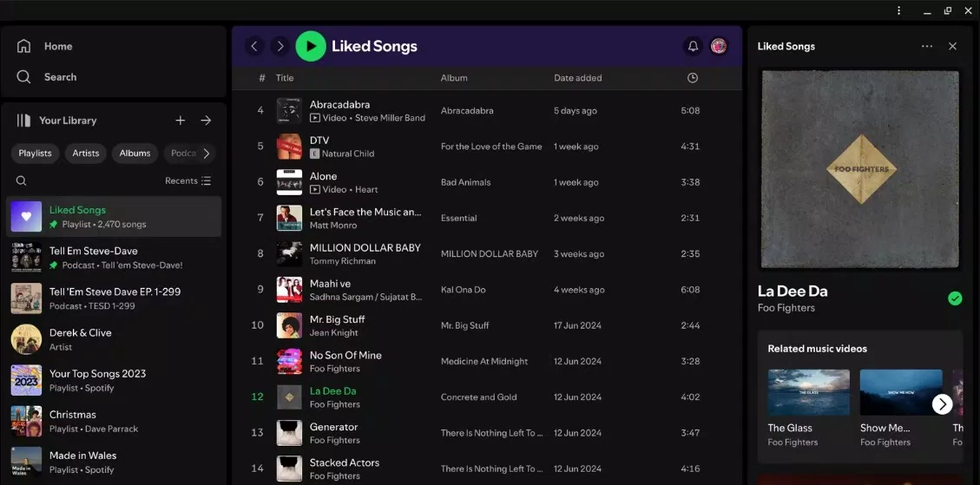The height and width of the screenshot is (485, 980).
Task: Click the Natural Child artist link
Action: pyautogui.click(x=348, y=154)
